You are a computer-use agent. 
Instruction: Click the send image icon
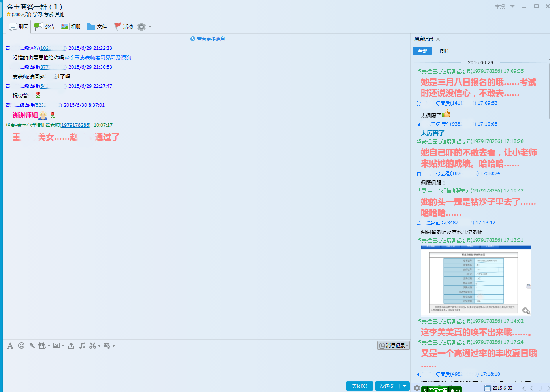click(x=57, y=345)
